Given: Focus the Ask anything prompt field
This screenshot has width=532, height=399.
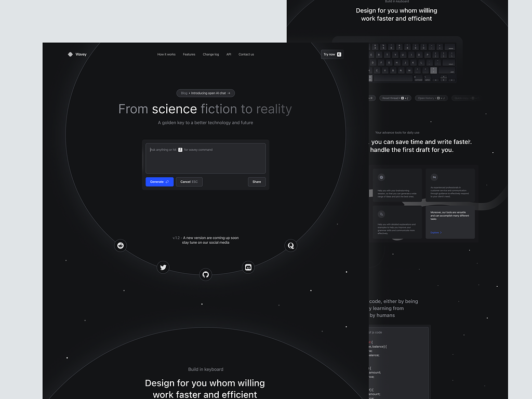Looking at the screenshot, I should (x=206, y=158).
